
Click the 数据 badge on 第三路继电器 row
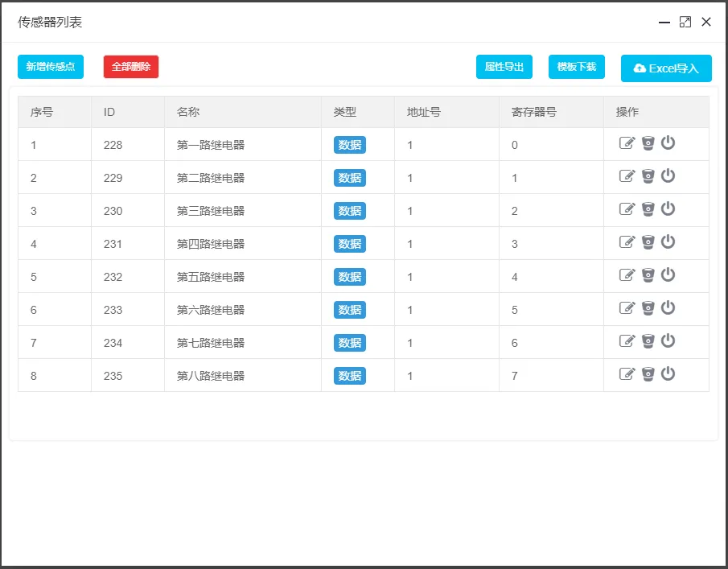pyautogui.click(x=349, y=210)
